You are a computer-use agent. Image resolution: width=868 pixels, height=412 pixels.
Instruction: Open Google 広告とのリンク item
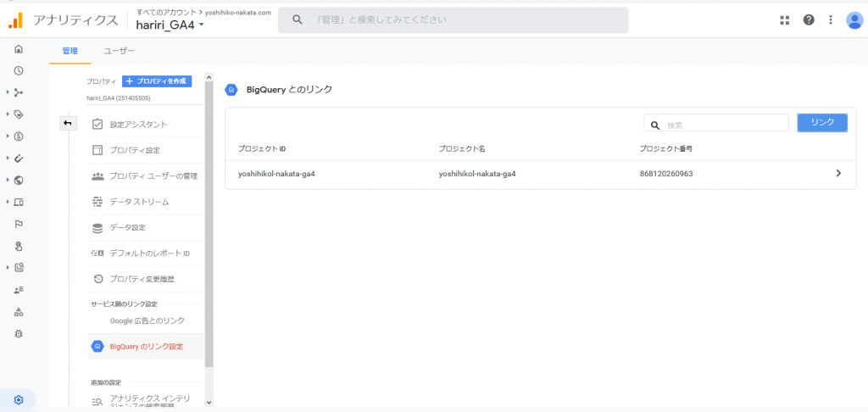(146, 320)
